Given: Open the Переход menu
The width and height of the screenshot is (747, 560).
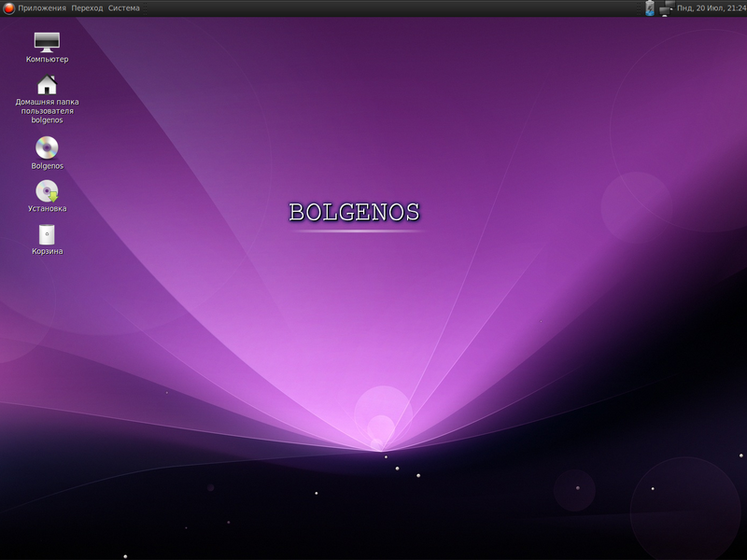Looking at the screenshot, I should (87, 8).
